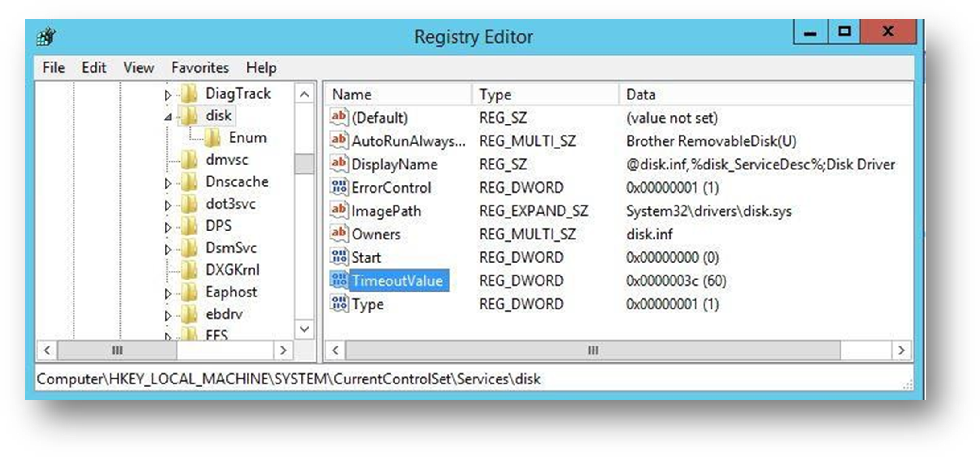Maximize the Registry Editor window
980x457 pixels.
844,32
